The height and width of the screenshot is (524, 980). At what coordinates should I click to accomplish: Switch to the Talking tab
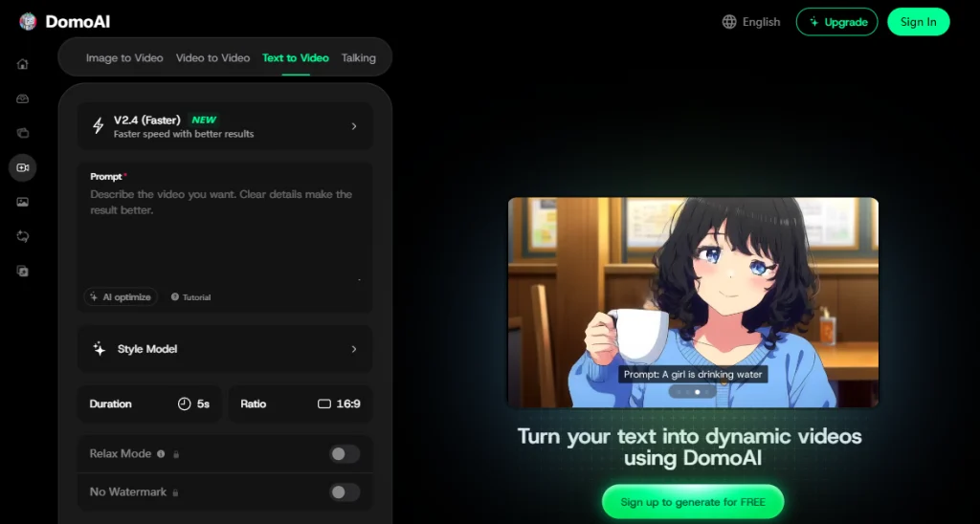click(359, 58)
